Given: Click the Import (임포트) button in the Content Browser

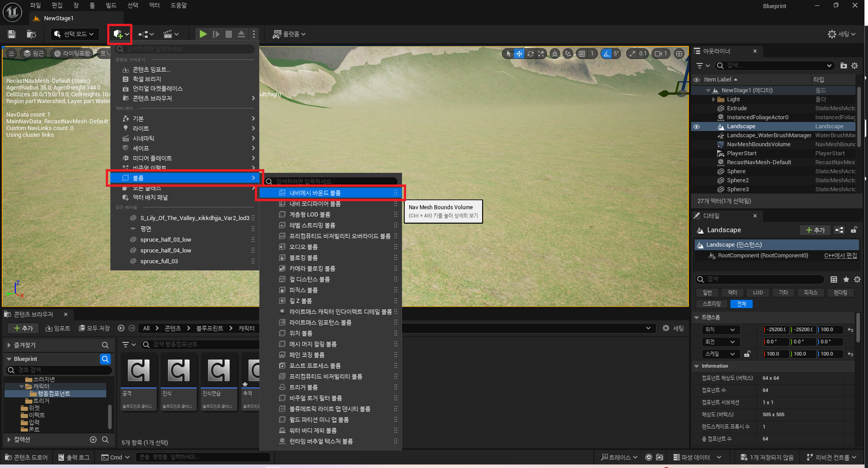Looking at the screenshot, I should pos(58,328).
